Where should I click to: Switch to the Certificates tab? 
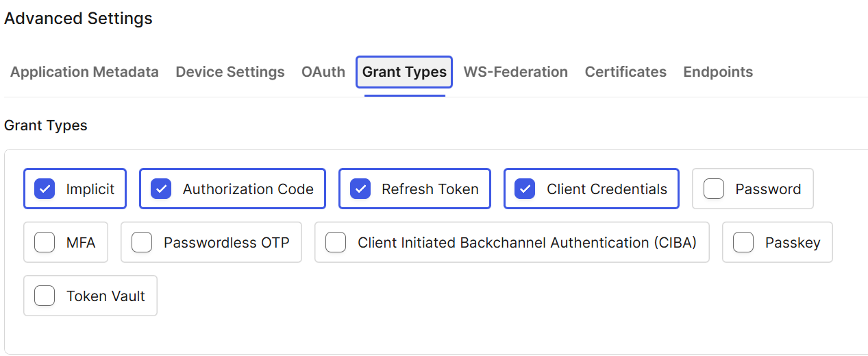tap(625, 72)
